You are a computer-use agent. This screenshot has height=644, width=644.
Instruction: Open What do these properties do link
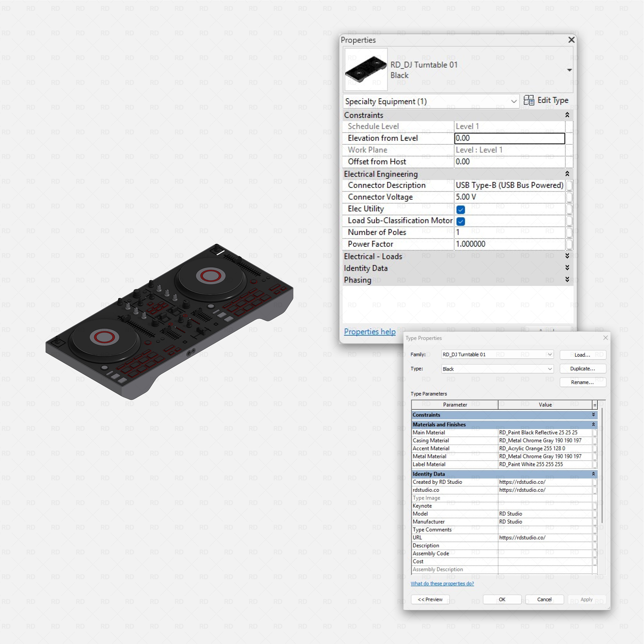point(442,583)
